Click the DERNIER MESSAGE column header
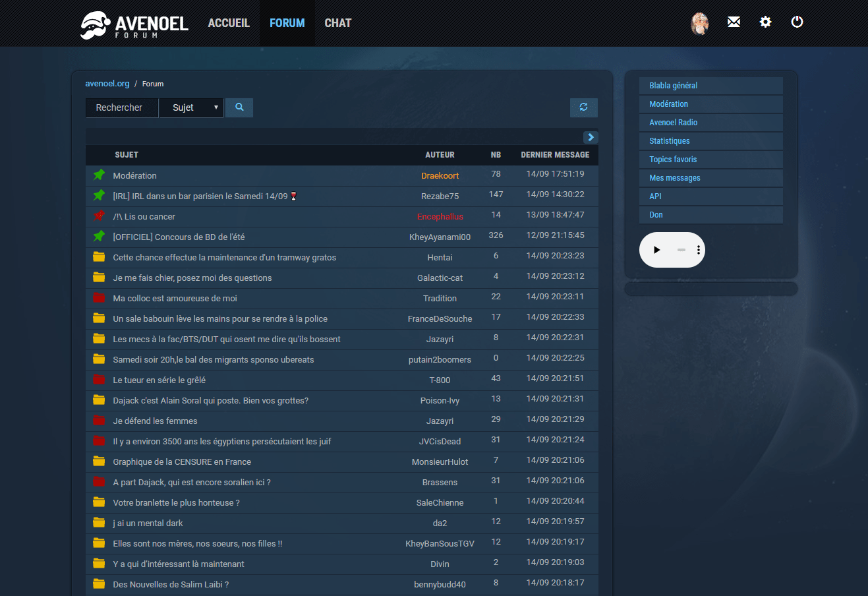Screen dimensions: 868x596 556,155
